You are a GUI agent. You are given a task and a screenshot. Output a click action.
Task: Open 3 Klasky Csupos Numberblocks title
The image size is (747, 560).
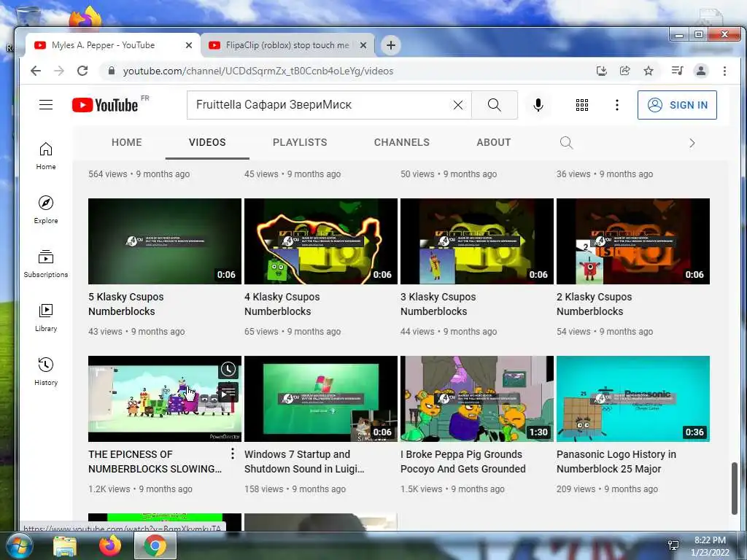[x=438, y=304]
